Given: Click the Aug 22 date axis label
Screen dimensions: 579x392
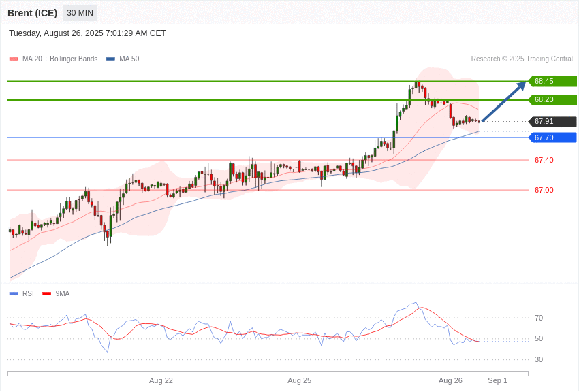Looking at the screenshot, I should pos(161,380).
